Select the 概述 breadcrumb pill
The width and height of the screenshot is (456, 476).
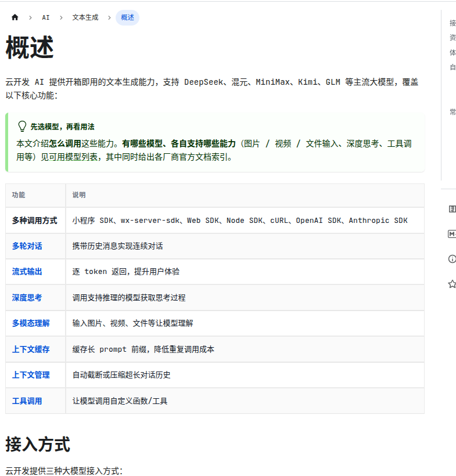(x=127, y=17)
